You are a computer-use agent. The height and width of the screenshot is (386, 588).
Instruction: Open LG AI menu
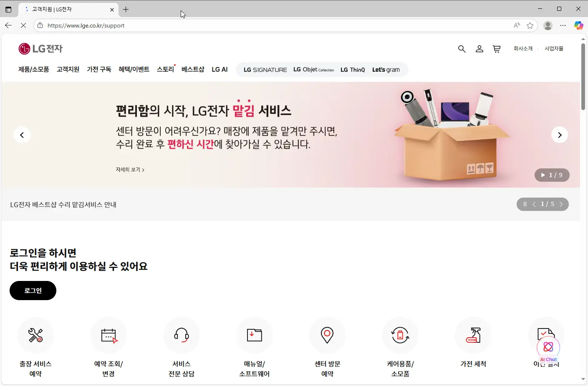pyautogui.click(x=220, y=70)
